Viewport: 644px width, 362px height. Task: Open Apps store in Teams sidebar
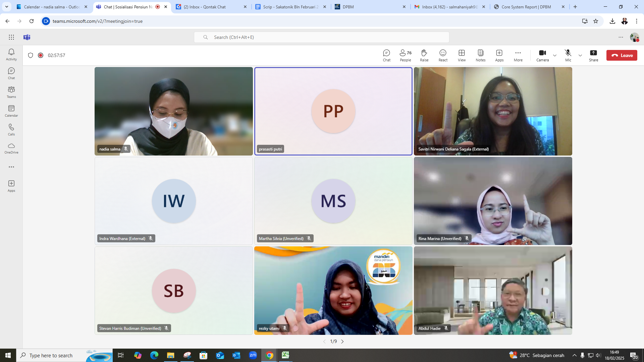pos(11,186)
